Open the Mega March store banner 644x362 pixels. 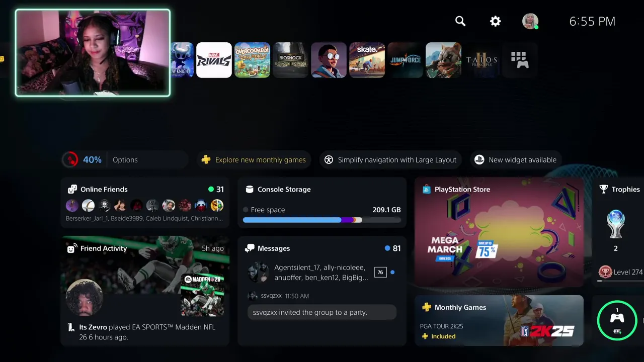coord(499,232)
